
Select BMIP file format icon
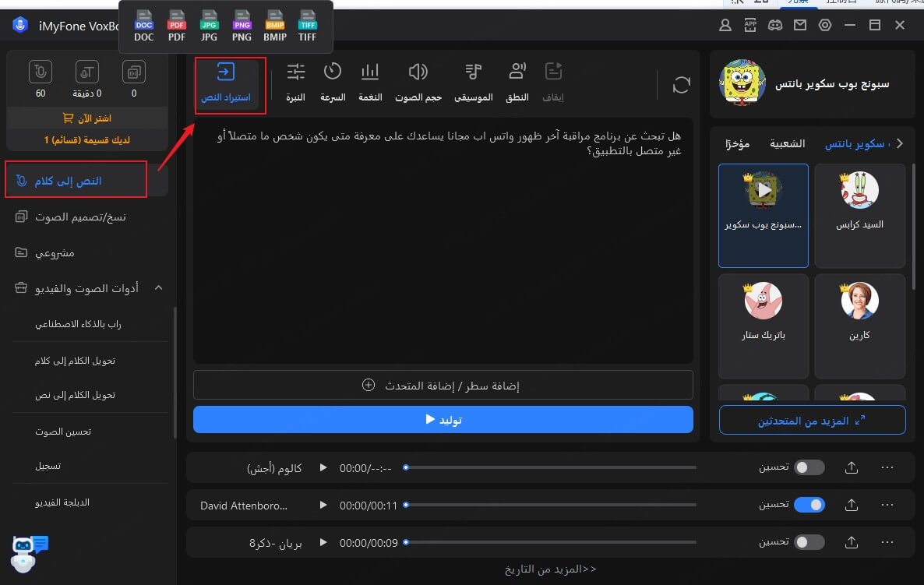pyautogui.click(x=274, y=26)
